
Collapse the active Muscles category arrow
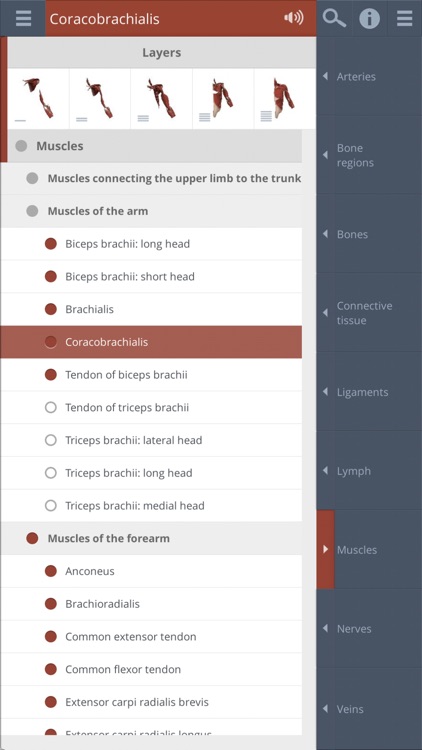[325, 549]
